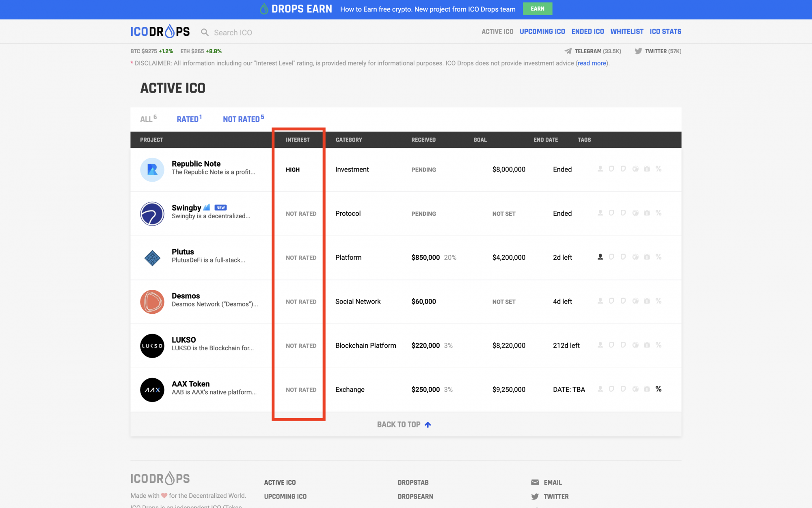Open the Swingby project name

click(x=186, y=208)
